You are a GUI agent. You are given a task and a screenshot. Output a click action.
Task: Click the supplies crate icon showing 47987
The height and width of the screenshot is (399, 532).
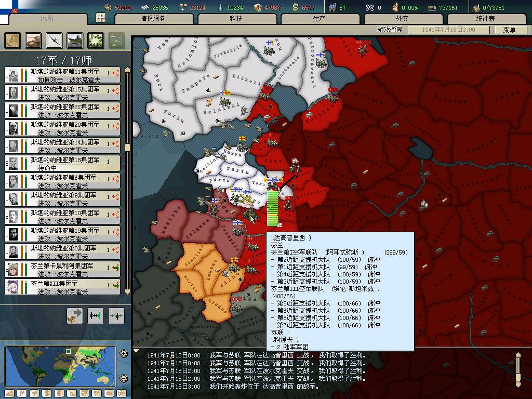coord(258,7)
